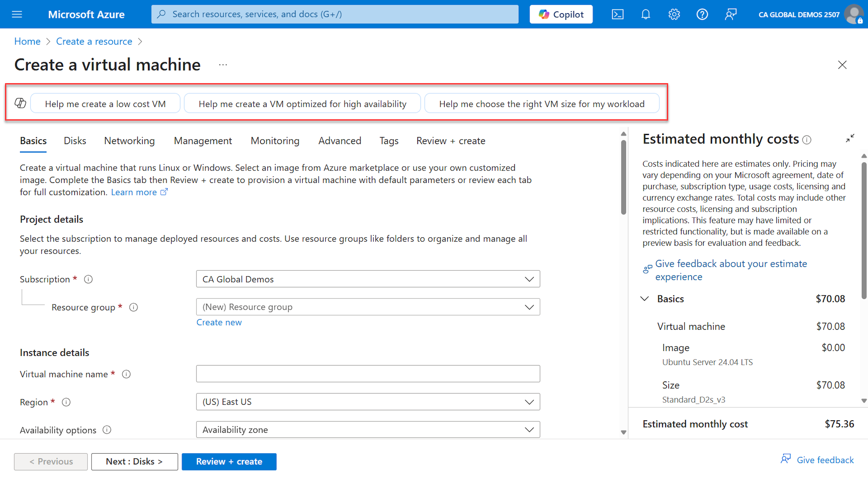Open the ellipsis more options by title
Screen dimensions: 868x488
pyautogui.click(x=223, y=65)
